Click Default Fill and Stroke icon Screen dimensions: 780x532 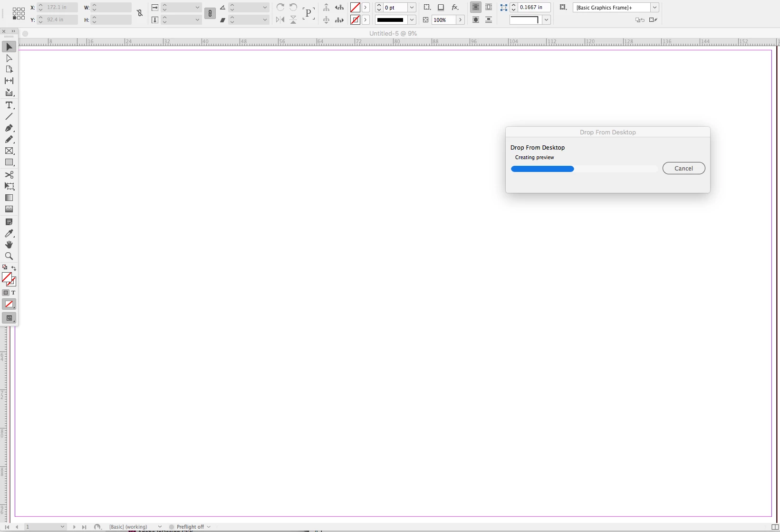tap(5, 267)
